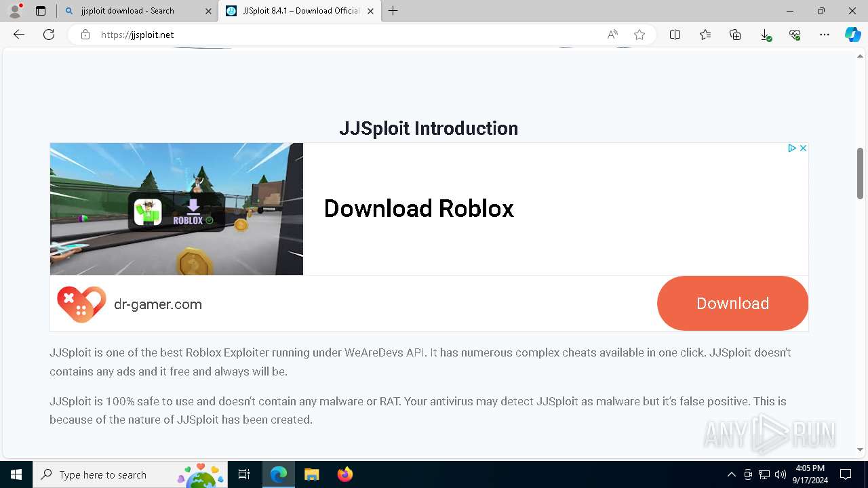The width and height of the screenshot is (868, 488).
Task: Open the Read aloud icon
Action: point(612,35)
